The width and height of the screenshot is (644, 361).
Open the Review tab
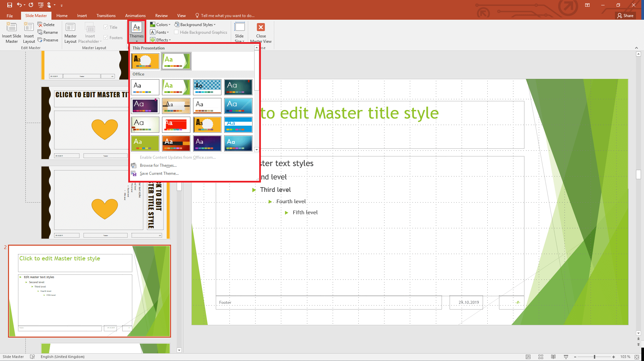[161, 15]
